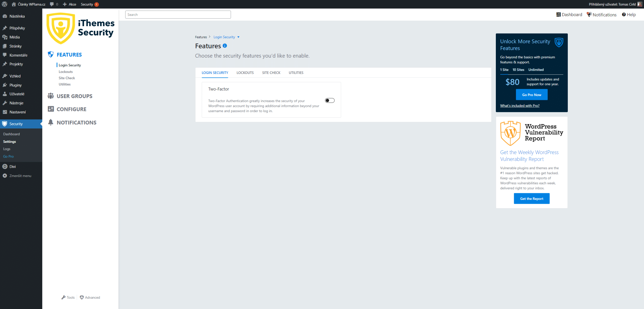Switch to the Login Security tab
Viewport: 644px width, 309px height.
[x=215, y=73]
